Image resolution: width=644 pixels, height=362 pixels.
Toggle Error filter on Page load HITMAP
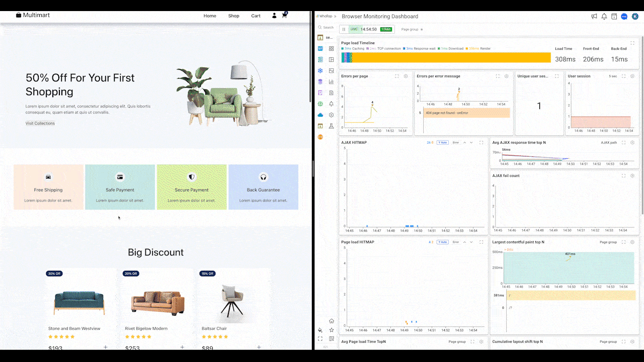456,242
